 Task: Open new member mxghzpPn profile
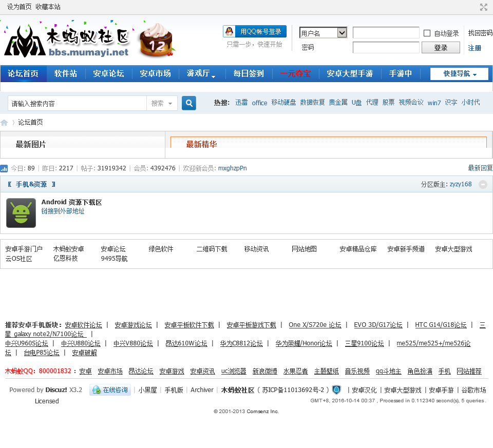coord(232,168)
